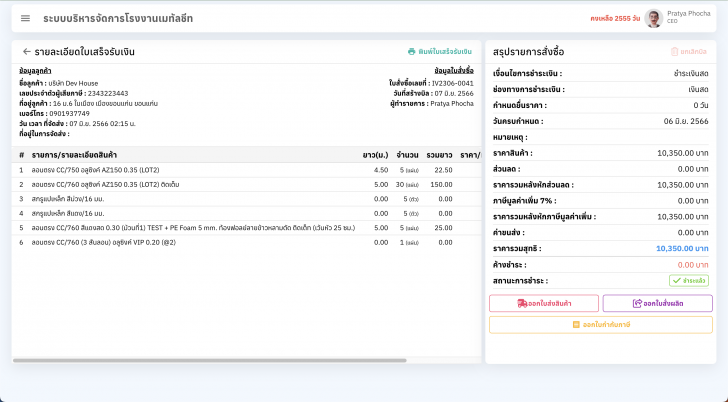Click total length value 25.00 in row 5
The height and width of the screenshot is (402, 728).
point(443,228)
